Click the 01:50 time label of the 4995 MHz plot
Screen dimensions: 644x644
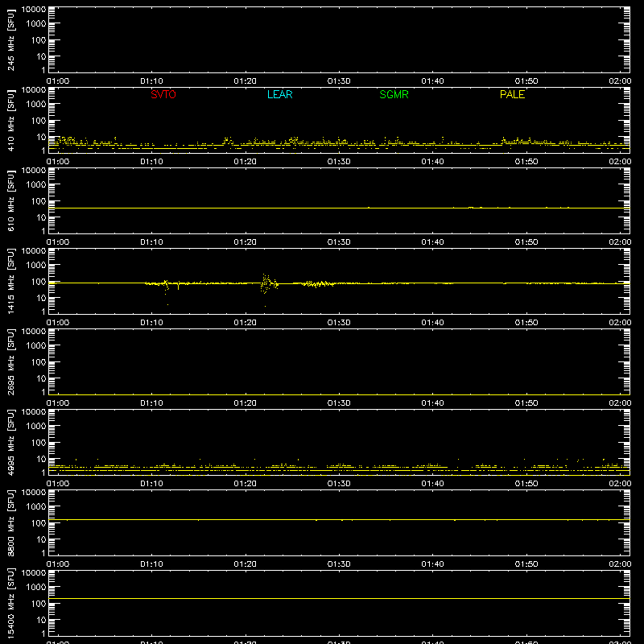coord(526,484)
